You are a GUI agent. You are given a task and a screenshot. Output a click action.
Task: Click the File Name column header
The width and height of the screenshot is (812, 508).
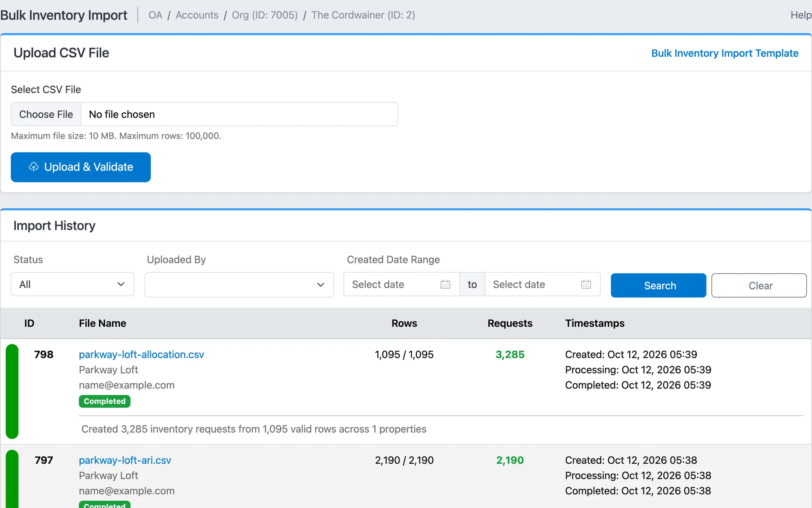coord(103,323)
